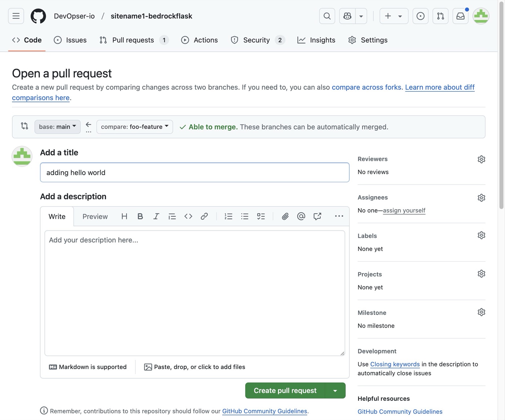Open the user avatar menu

pyautogui.click(x=481, y=16)
